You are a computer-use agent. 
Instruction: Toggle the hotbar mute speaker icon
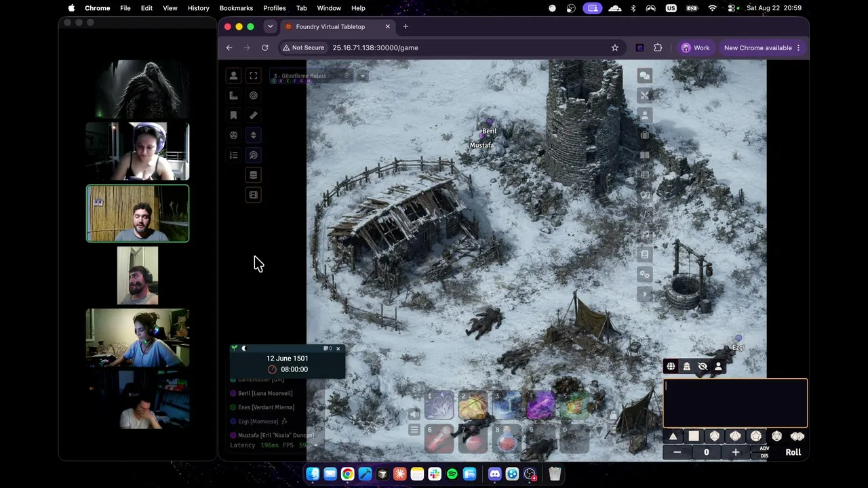(414, 414)
